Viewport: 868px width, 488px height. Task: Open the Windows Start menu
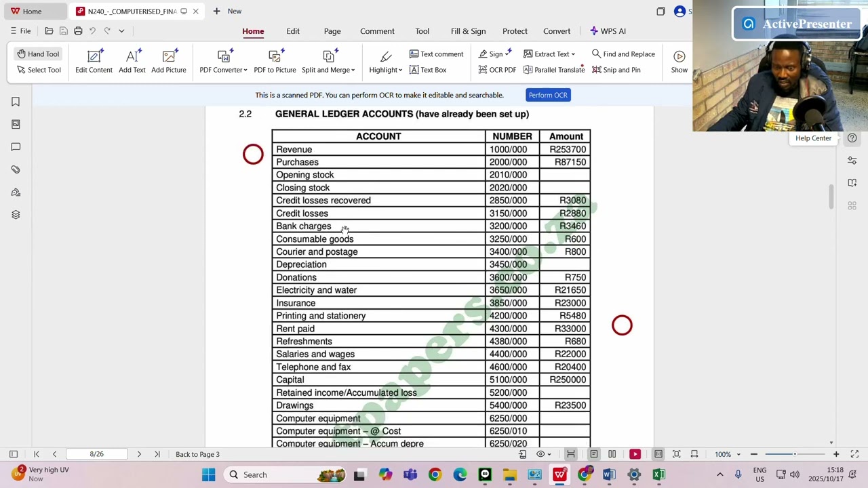[x=209, y=474]
